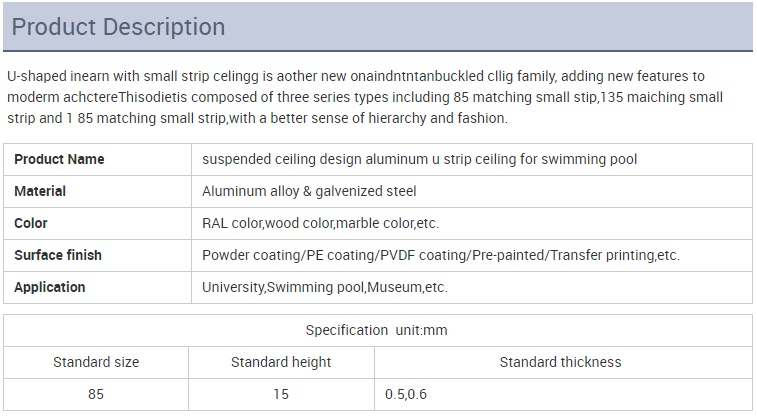Click the suspended ceiling design product name text

pyautogui.click(x=419, y=159)
